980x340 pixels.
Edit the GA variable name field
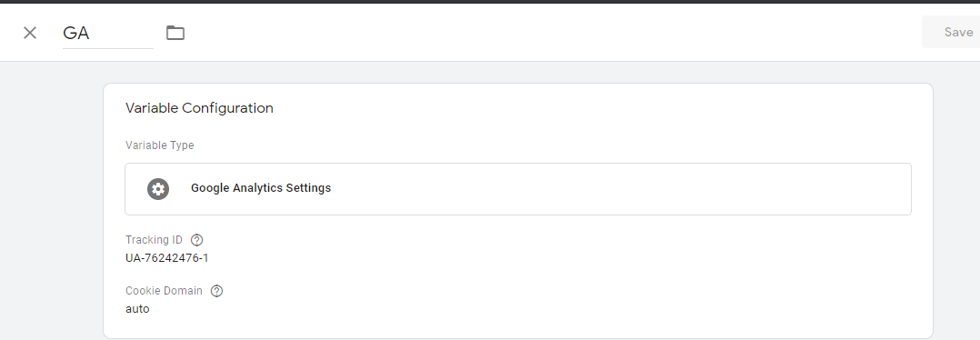coord(108,33)
